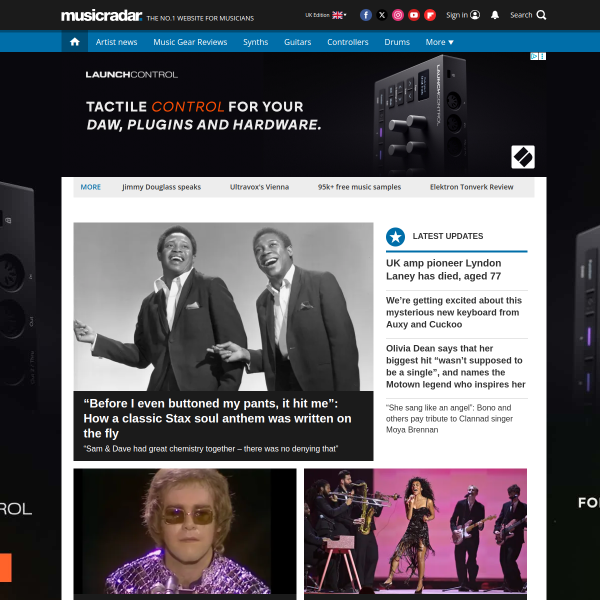Open the Facebook social icon
The width and height of the screenshot is (600, 600).
point(365,15)
